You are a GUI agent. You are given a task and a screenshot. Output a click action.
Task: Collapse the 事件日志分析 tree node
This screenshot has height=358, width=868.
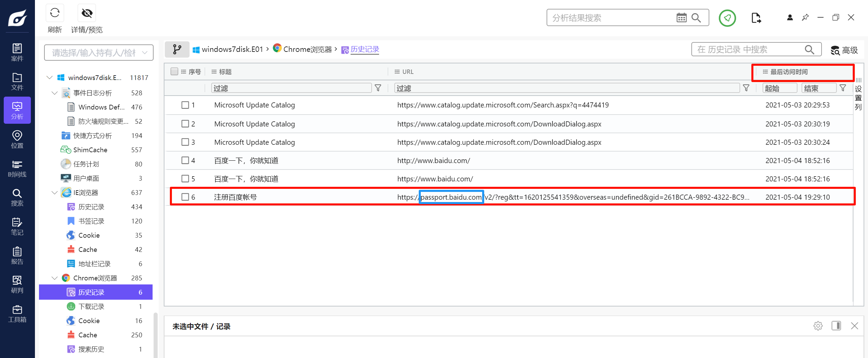(54, 93)
